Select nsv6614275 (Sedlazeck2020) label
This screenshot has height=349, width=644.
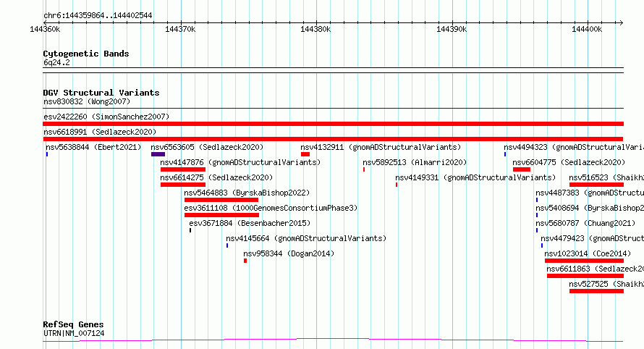click(216, 177)
